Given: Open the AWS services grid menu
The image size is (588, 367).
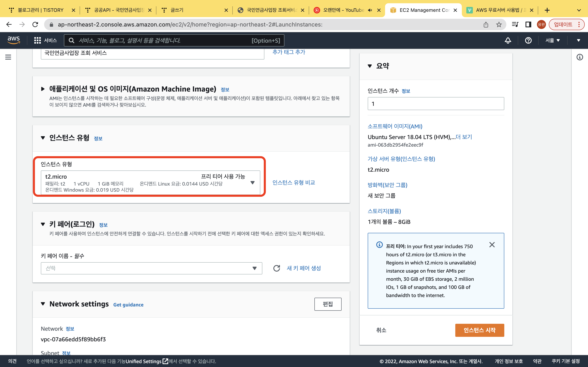Looking at the screenshot, I should pyautogui.click(x=37, y=40).
